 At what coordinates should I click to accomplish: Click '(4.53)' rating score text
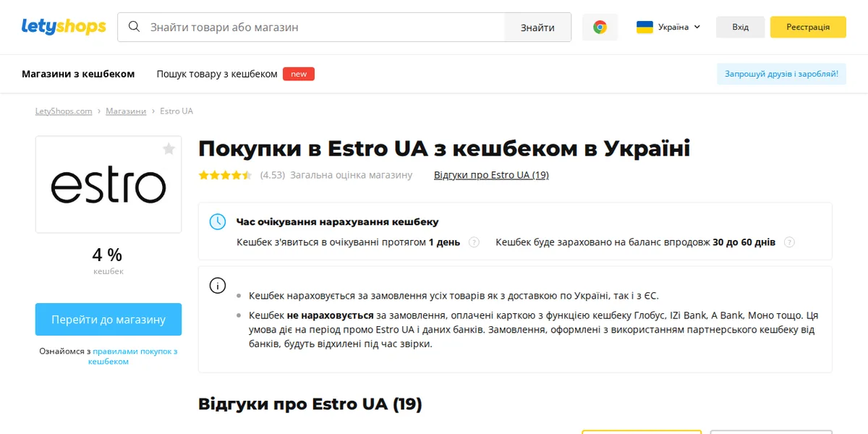(x=273, y=175)
